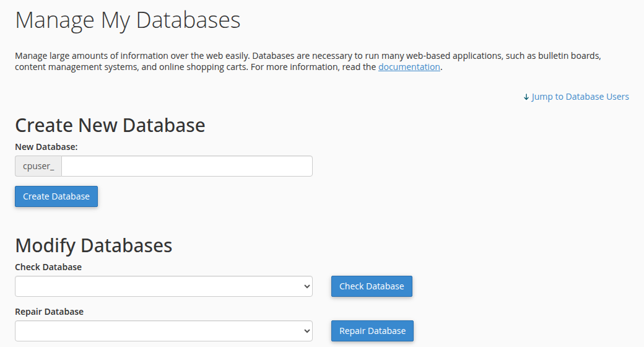Click the Check Database button
Screen dimensions: 644x347
372,286
